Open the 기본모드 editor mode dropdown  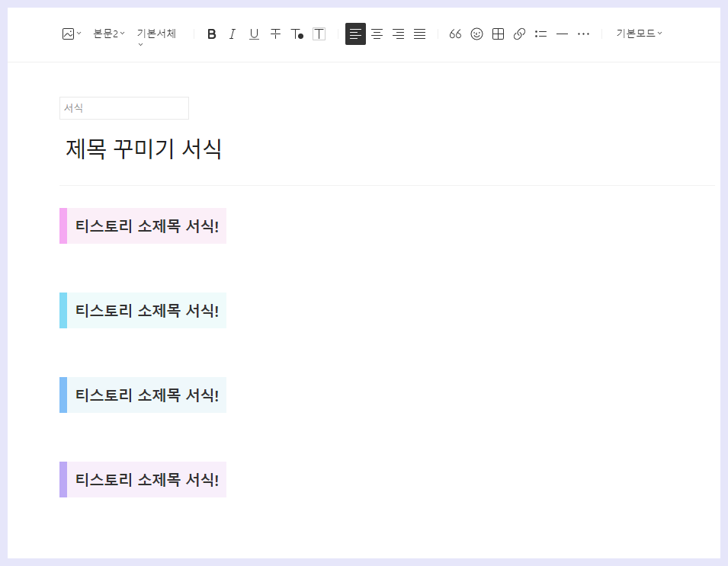pos(639,34)
